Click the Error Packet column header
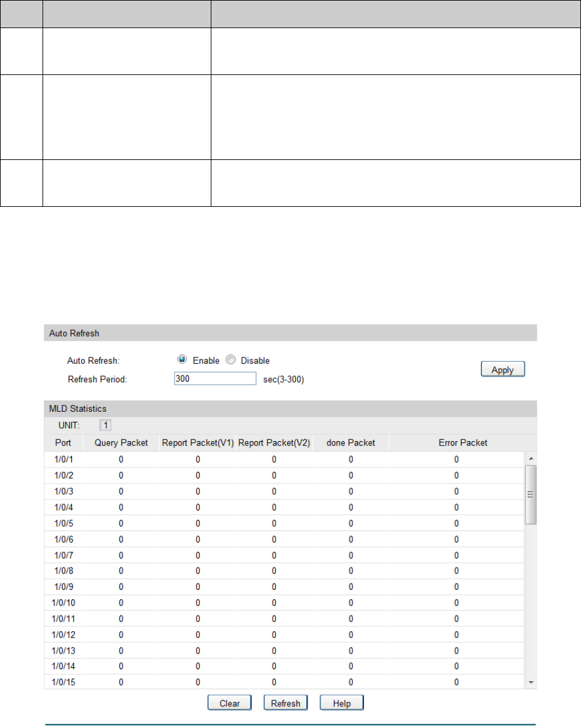Image resolution: width=581 pixels, height=728 pixels. pyautogui.click(x=463, y=443)
